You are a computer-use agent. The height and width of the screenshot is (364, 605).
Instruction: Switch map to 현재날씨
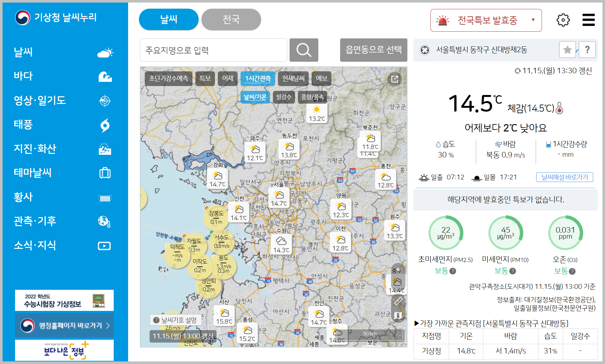tap(293, 78)
